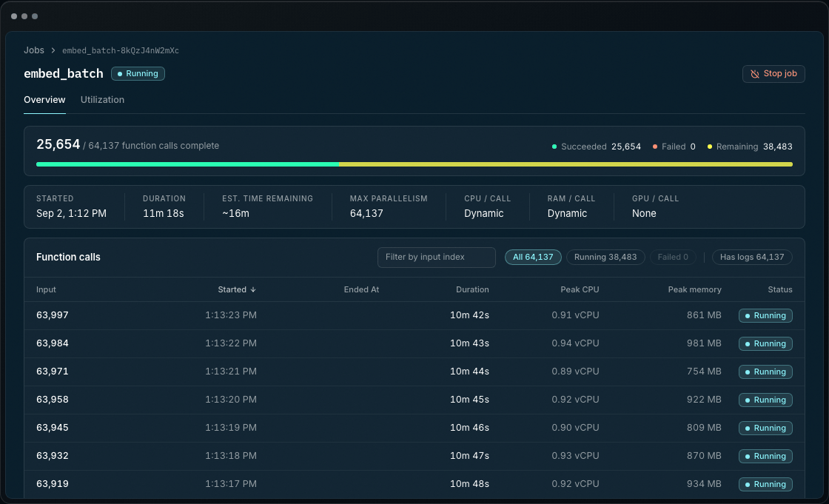Click Running badge in row 63,997
The height and width of the screenshot is (504, 829).
pyautogui.click(x=765, y=316)
